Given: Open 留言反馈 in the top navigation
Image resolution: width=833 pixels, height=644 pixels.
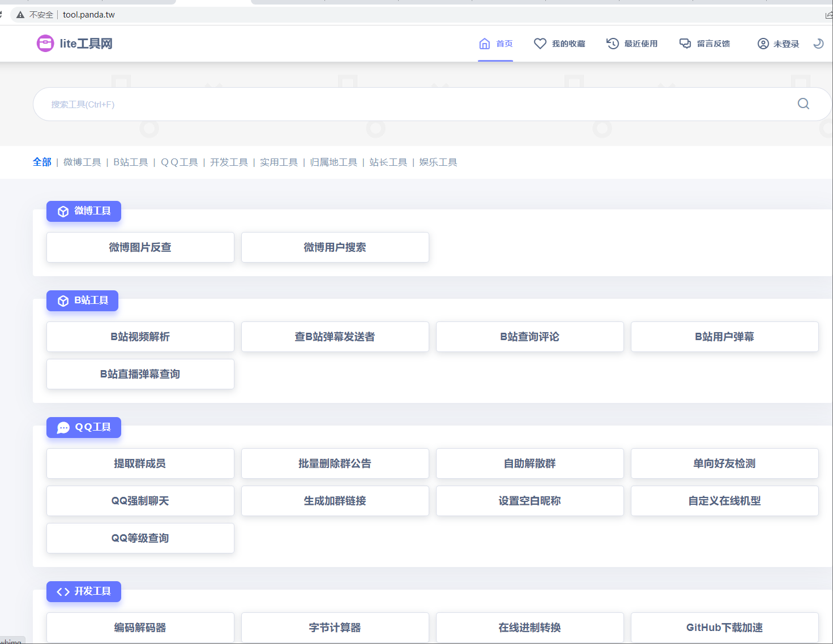Looking at the screenshot, I should tap(705, 44).
